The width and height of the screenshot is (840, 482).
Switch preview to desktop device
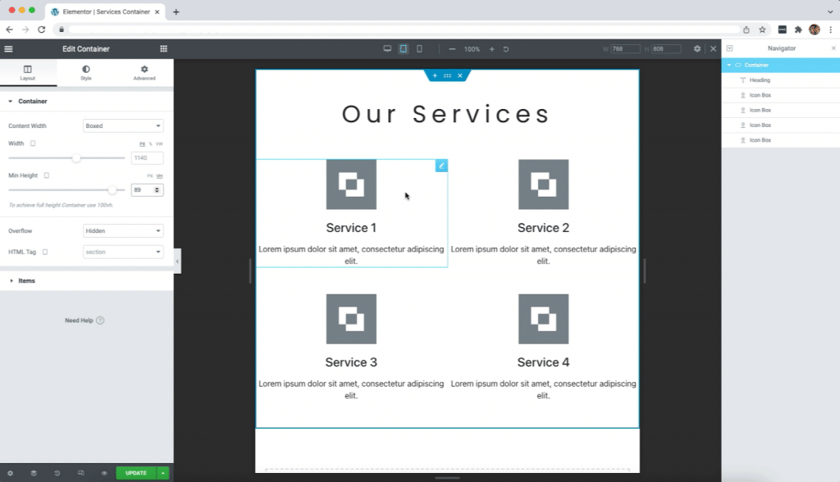tap(387, 48)
